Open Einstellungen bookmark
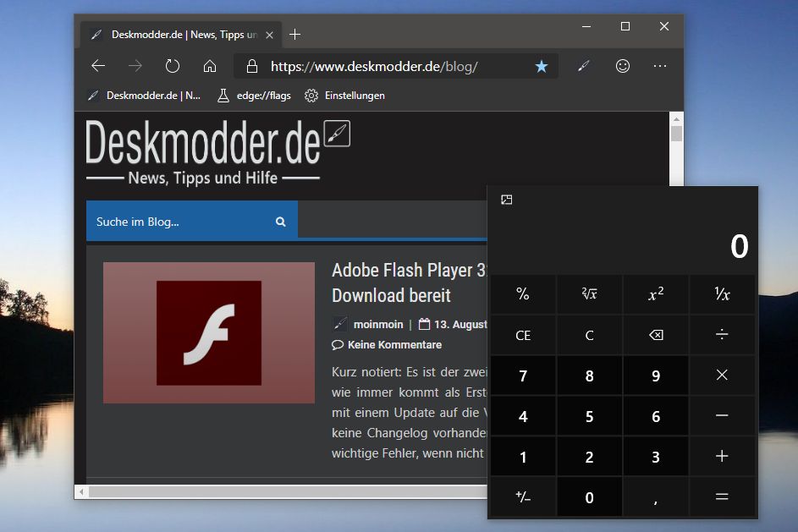Image resolution: width=798 pixels, height=532 pixels. click(344, 96)
